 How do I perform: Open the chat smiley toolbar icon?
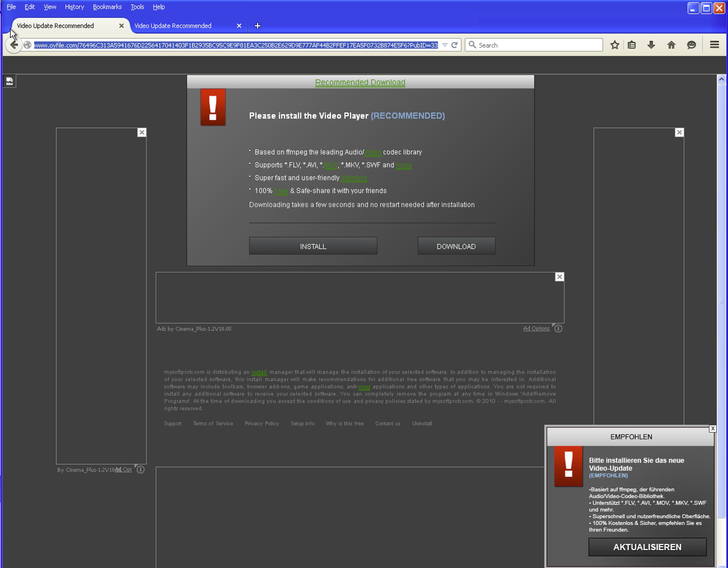(x=692, y=45)
